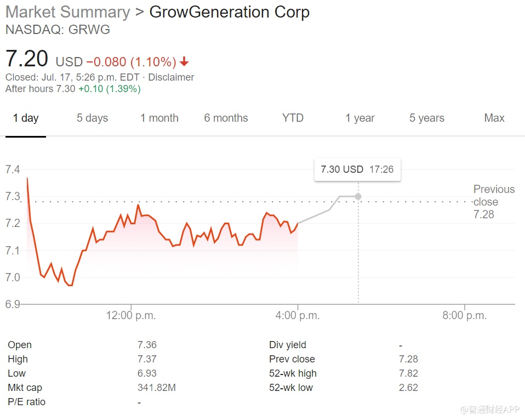Screen dimensions: 525x420
Task: Open the 5 years chart range
Action: pos(427,118)
